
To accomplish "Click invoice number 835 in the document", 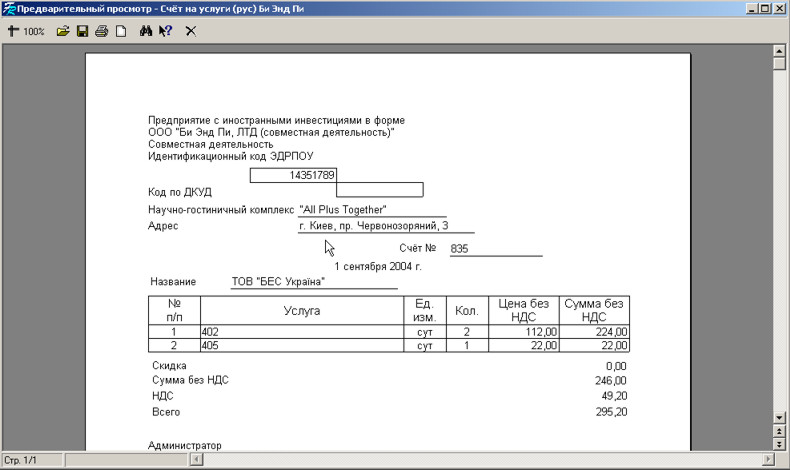I will tap(460, 249).
